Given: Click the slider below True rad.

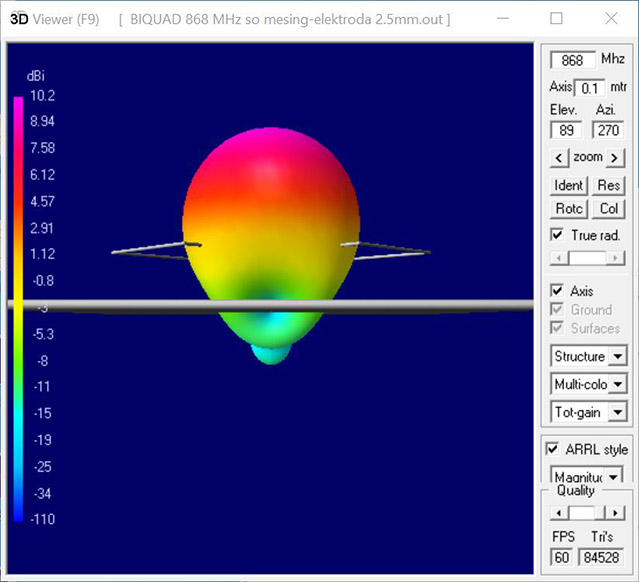Looking at the screenshot, I should point(587,258).
